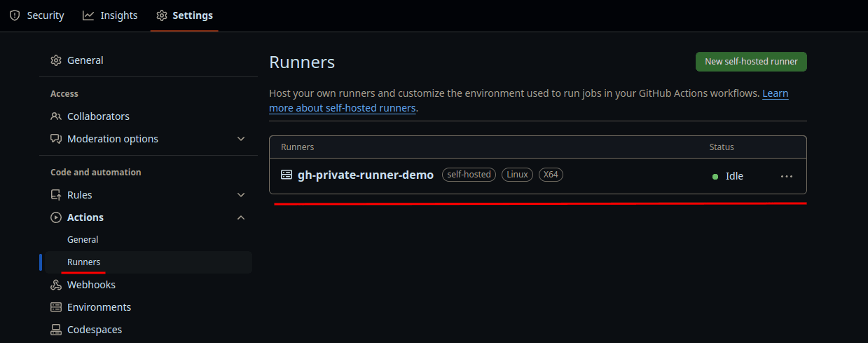Screen dimensions: 868x343
Task: Click the play icon beside Actions
Action: click(x=56, y=217)
